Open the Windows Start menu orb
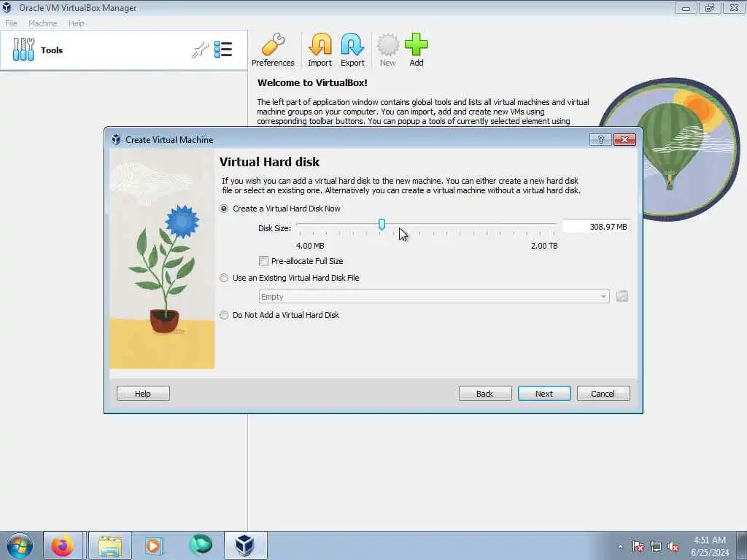Viewport: 747px width, 560px height. click(20, 545)
